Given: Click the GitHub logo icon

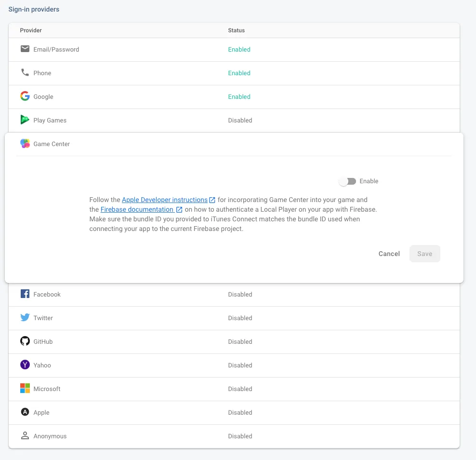Looking at the screenshot, I should [25, 341].
